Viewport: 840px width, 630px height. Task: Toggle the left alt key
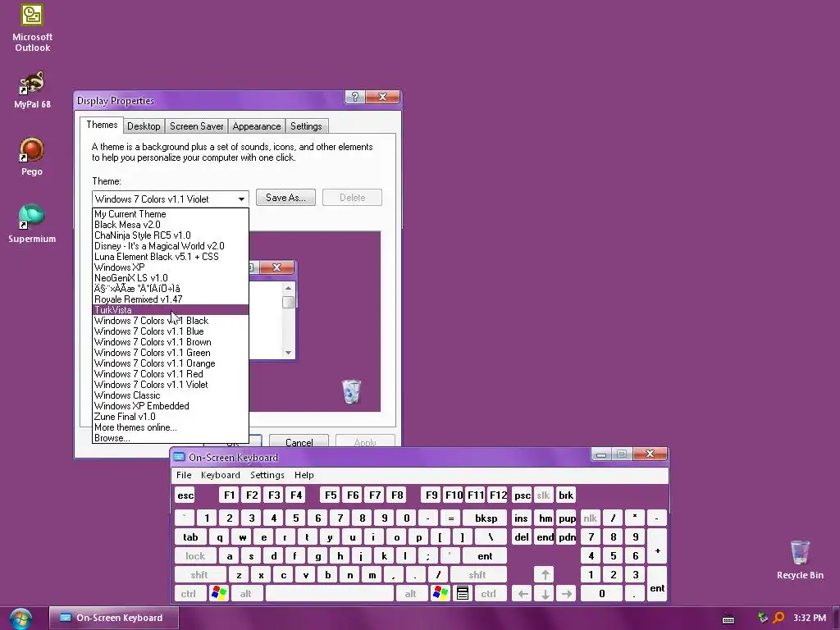coord(245,594)
